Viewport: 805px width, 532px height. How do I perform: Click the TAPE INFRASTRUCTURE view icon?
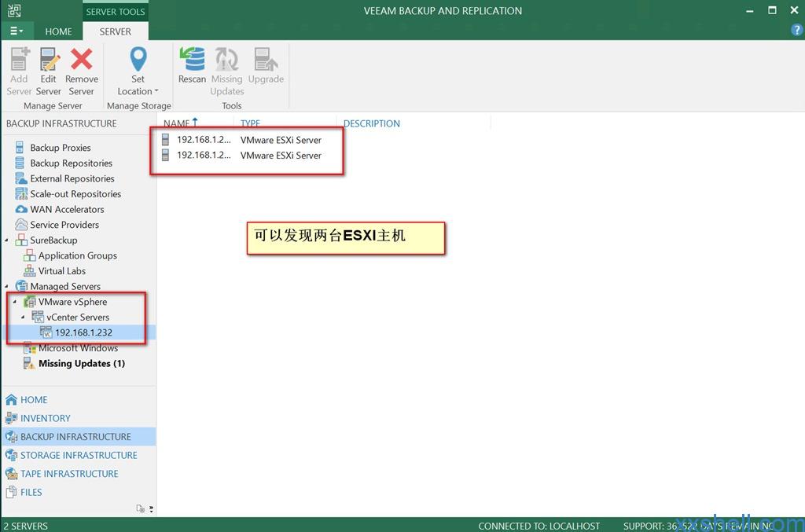pyautogui.click(x=11, y=474)
